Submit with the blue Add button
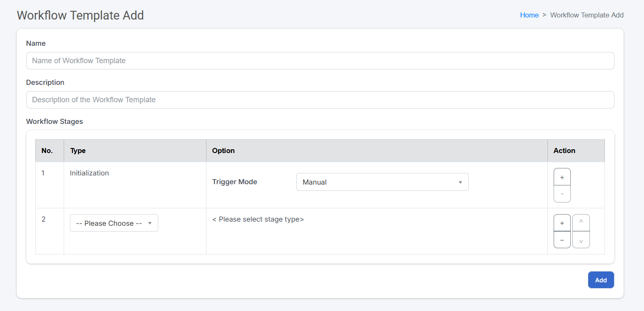The height and width of the screenshot is (311, 644). (601, 280)
